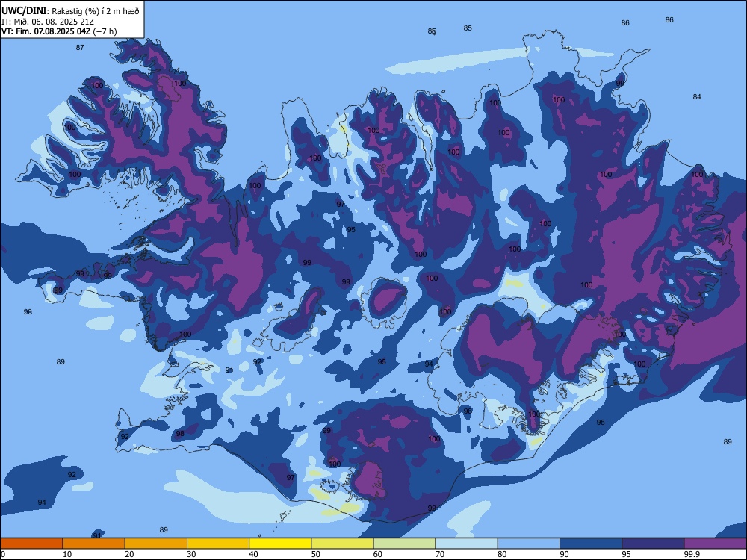Click the legend tick label '10'
The width and height of the screenshot is (747, 560).
(67, 554)
